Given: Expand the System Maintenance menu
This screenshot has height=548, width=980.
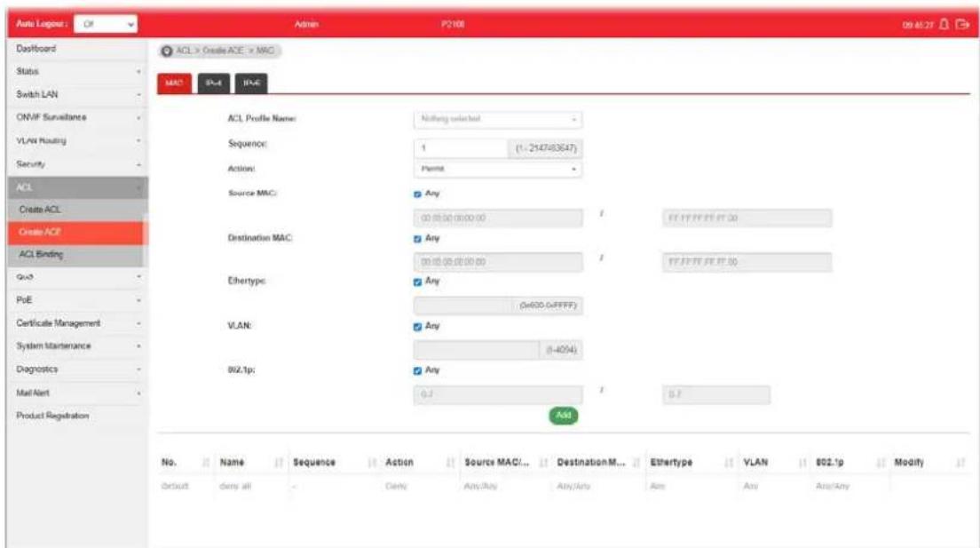Looking at the screenshot, I should (x=77, y=345).
